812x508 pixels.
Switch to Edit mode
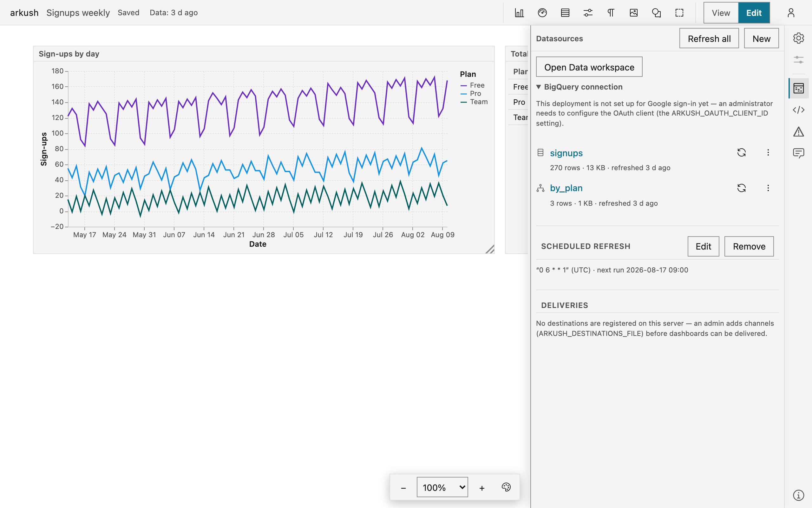pyautogui.click(x=754, y=13)
